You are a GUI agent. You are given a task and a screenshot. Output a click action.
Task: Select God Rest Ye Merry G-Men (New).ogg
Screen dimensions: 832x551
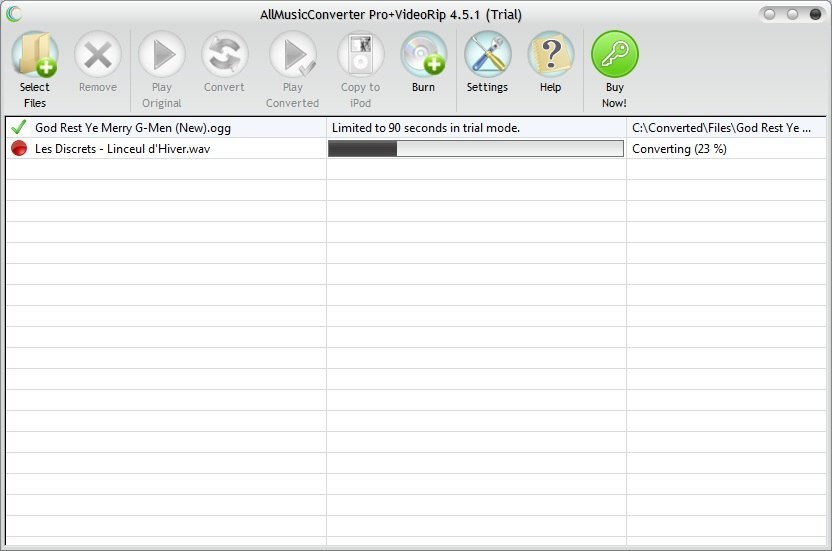pyautogui.click(x=133, y=128)
